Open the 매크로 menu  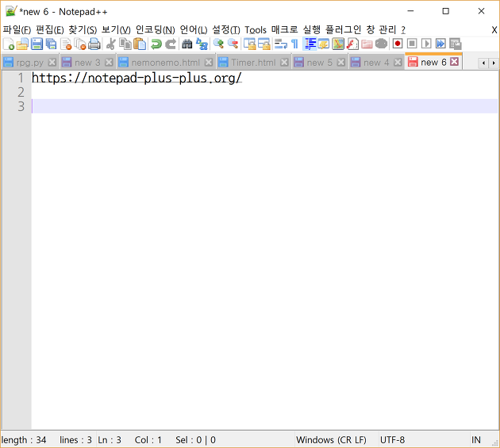pyautogui.click(x=285, y=30)
